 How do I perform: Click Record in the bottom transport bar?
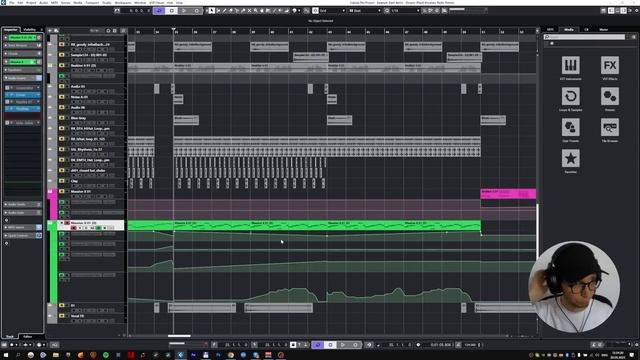click(355, 345)
